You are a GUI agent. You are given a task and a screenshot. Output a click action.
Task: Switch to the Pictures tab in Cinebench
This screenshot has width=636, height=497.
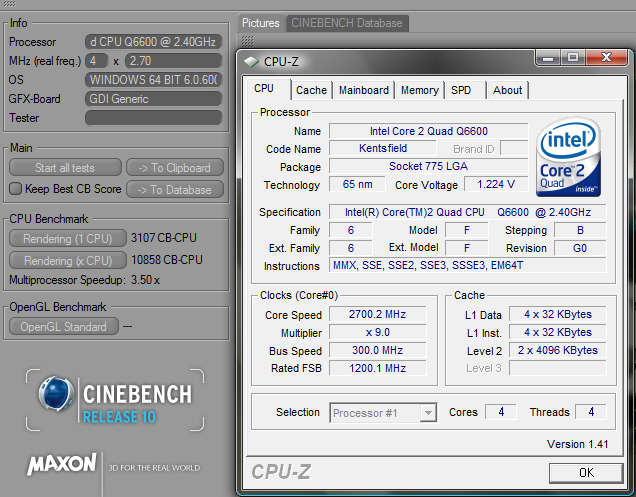[x=261, y=23]
